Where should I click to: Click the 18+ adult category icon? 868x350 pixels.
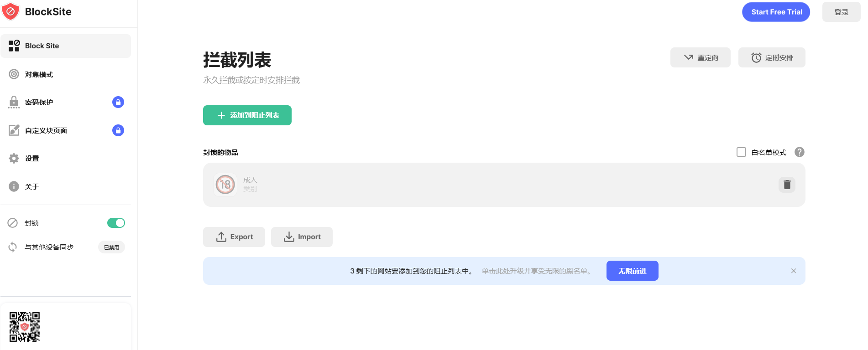tap(225, 185)
